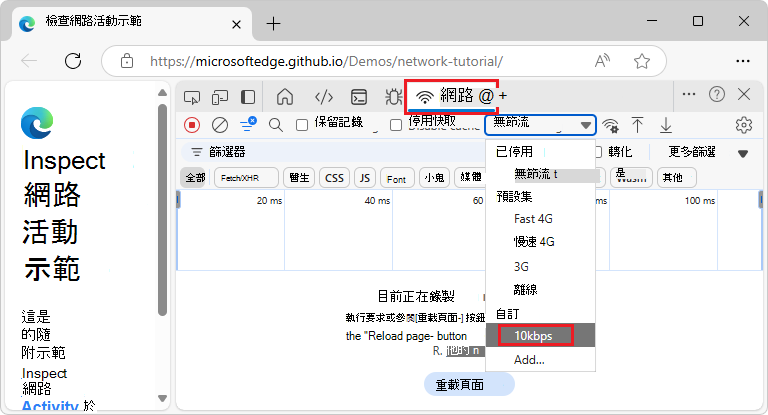768x415 pixels.
Task: Refresh the browser page
Action: pos(73,61)
